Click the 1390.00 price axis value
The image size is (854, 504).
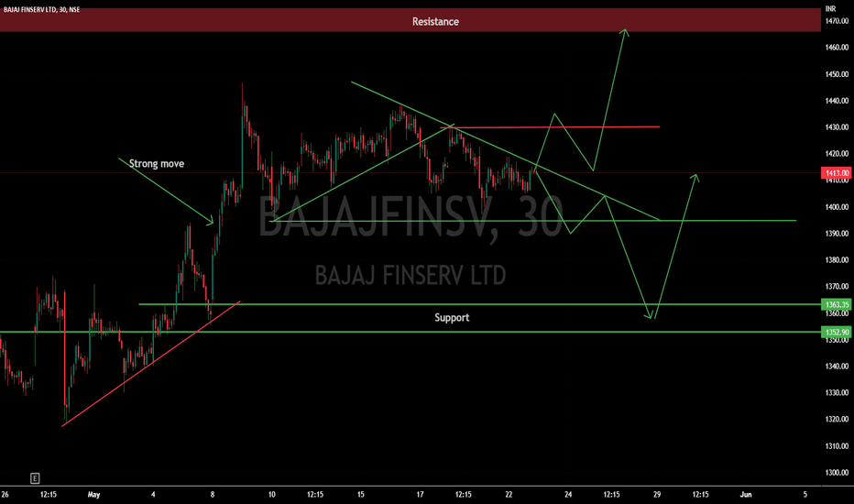838,233
